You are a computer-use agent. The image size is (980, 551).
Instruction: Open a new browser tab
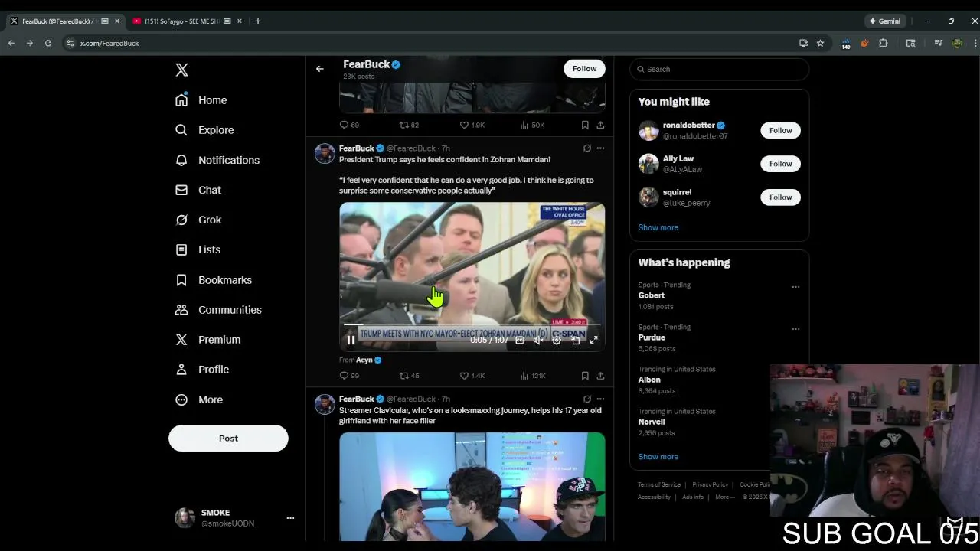tap(258, 21)
